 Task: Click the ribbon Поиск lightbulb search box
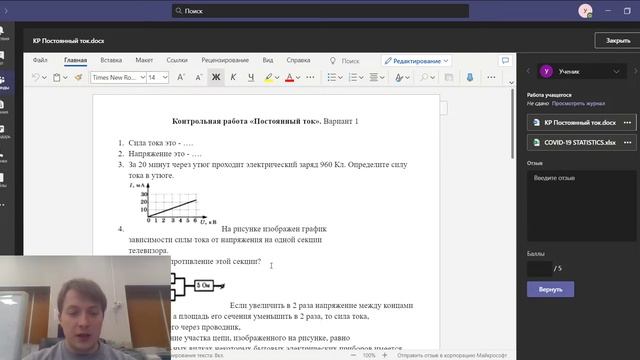345,61
